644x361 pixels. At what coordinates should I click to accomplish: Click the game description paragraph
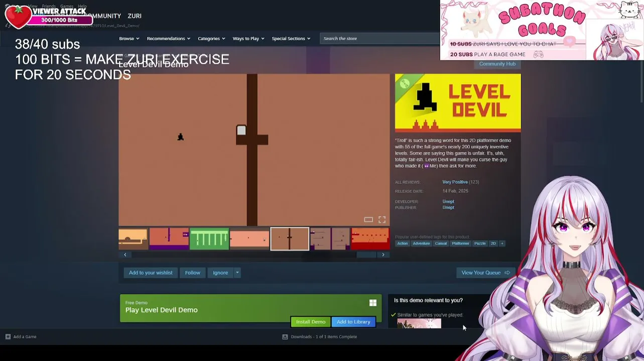coord(453,153)
